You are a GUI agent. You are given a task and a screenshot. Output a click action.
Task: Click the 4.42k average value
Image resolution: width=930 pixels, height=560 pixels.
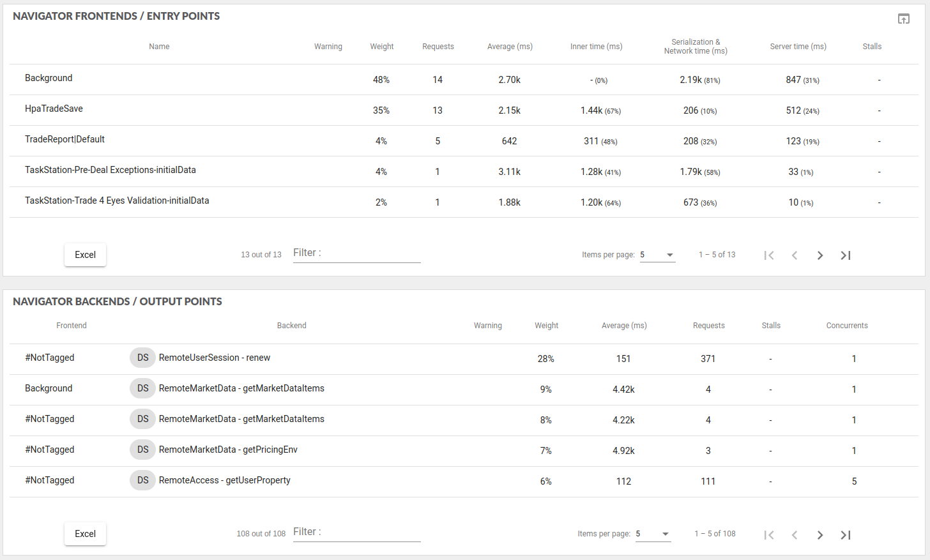(623, 390)
